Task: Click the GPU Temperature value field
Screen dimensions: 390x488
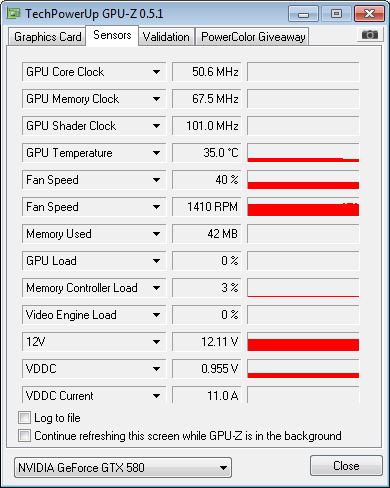Action: [x=207, y=153]
